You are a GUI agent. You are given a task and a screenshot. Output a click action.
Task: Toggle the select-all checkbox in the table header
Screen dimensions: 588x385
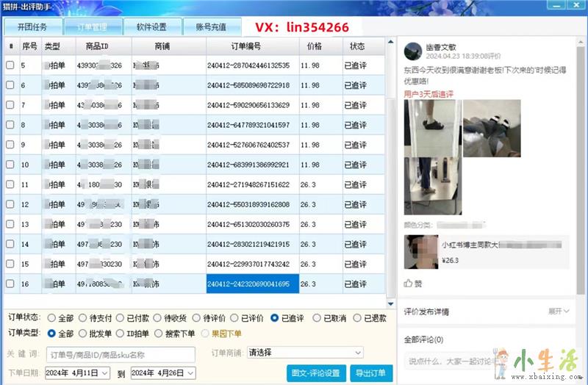[x=10, y=46]
